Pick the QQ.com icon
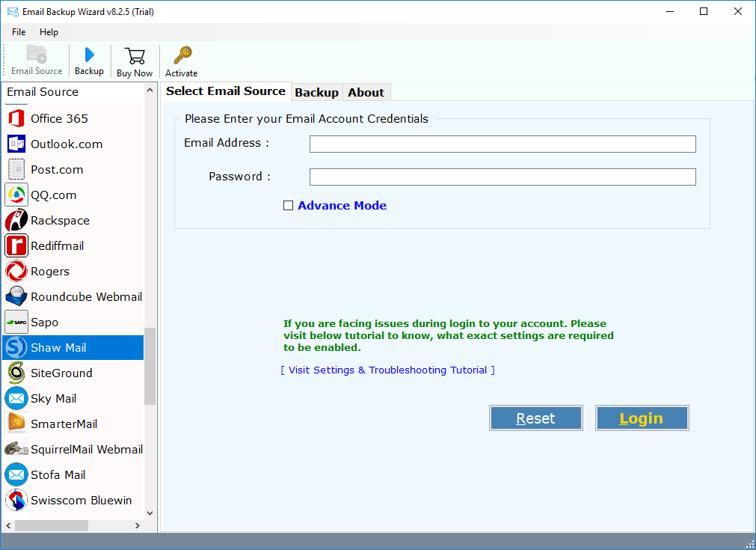The width and height of the screenshot is (756, 550). click(16, 195)
